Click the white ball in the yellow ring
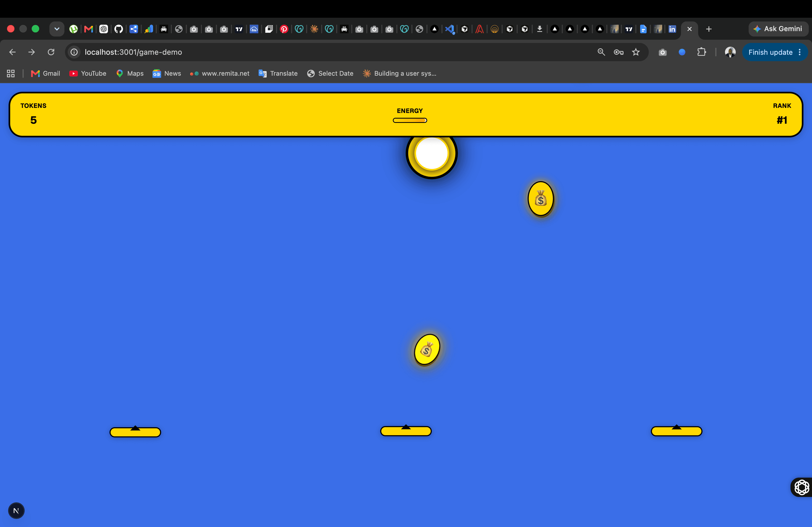Image resolution: width=812 pixels, height=527 pixels. pyautogui.click(x=431, y=154)
